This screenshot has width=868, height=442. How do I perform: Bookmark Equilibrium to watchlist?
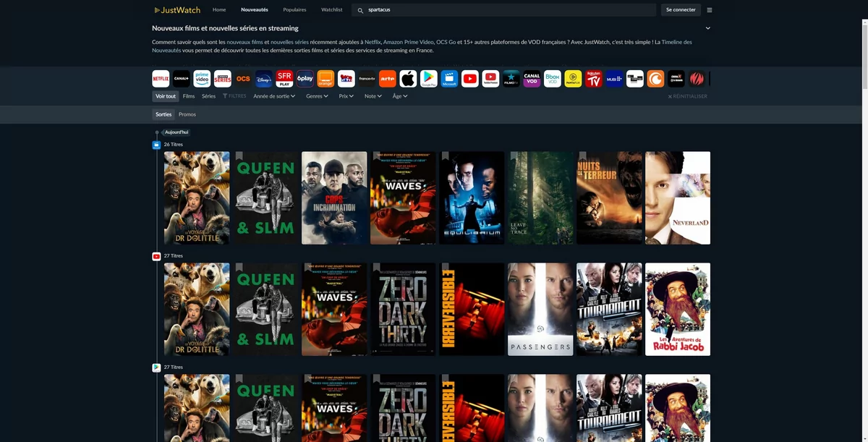[x=446, y=156]
